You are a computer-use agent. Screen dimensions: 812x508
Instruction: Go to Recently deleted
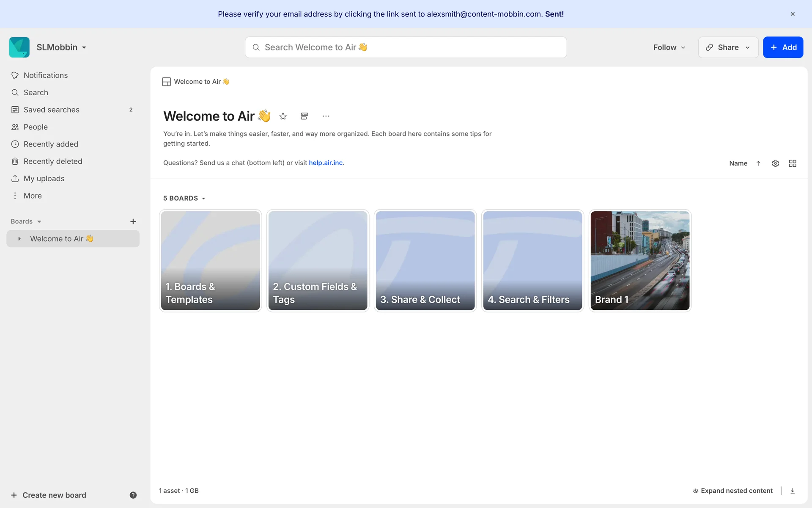[53, 161]
